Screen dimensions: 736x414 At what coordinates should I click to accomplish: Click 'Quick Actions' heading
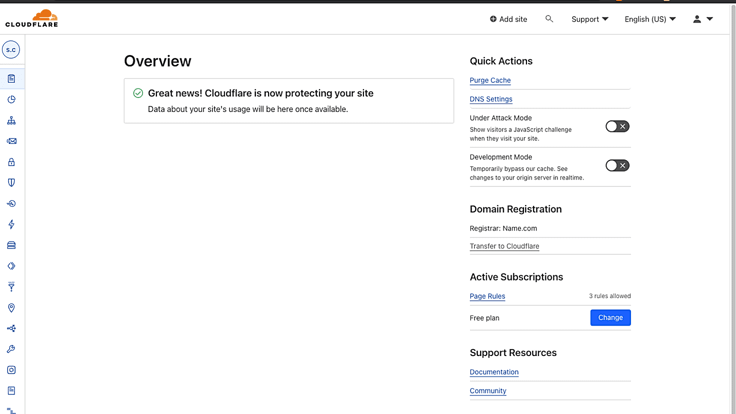pos(501,61)
